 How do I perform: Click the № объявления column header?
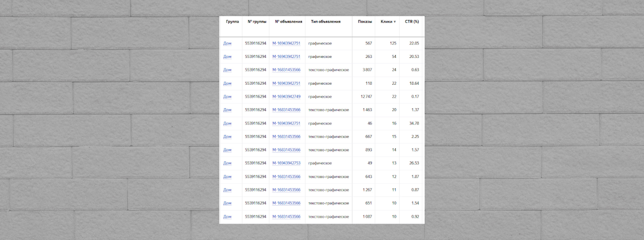[x=288, y=22]
